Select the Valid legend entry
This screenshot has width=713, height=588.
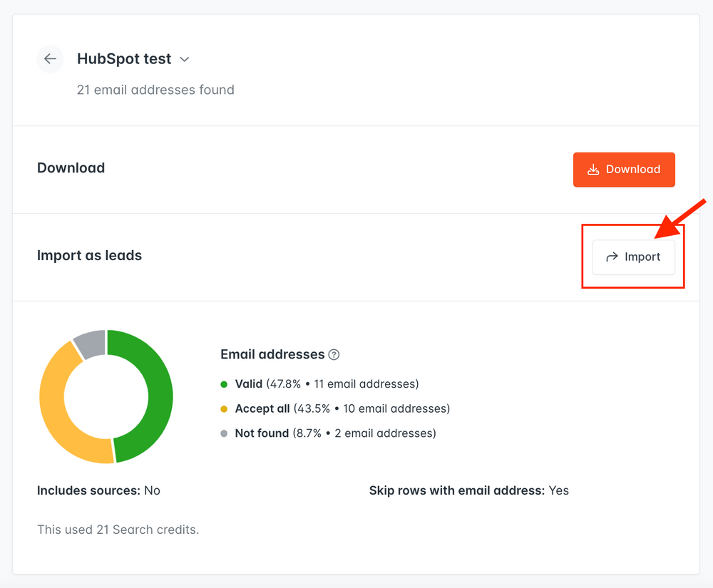click(x=250, y=383)
